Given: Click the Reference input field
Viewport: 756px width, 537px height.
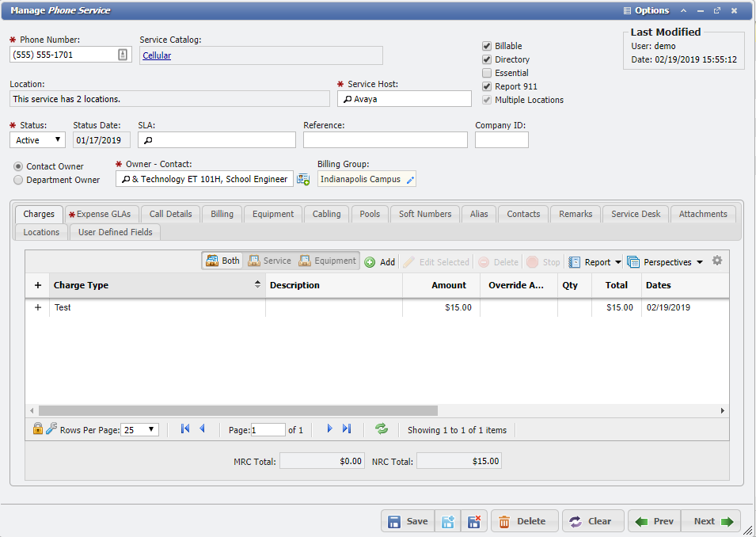Looking at the screenshot, I should tap(386, 139).
